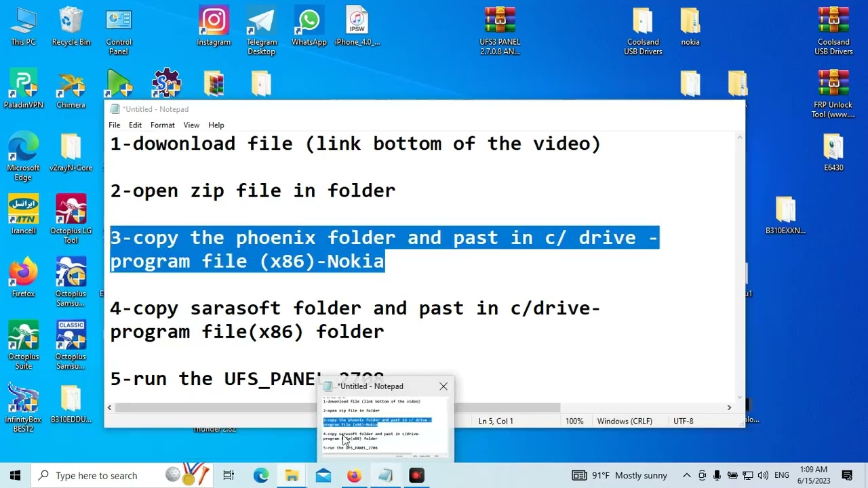This screenshot has width=868, height=488.
Task: Launch Octoplus Samsung shortcut beside Firefox
Action: [x=71, y=283]
